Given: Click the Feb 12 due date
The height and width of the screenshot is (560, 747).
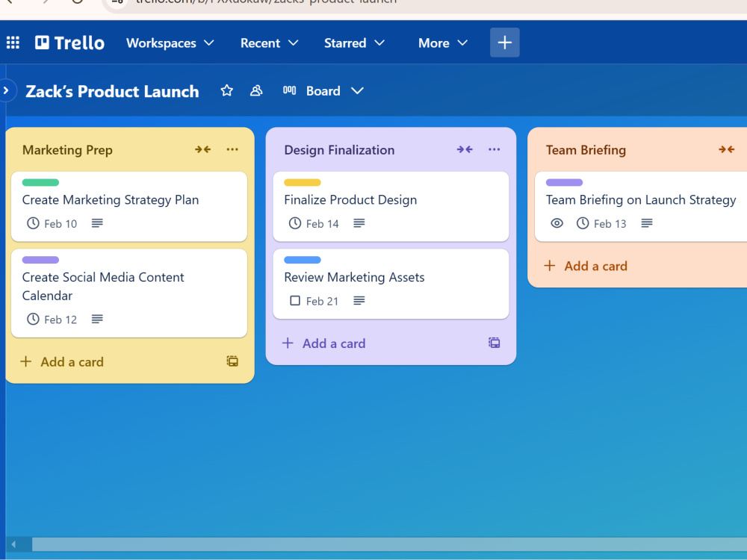Looking at the screenshot, I should click(x=61, y=320).
